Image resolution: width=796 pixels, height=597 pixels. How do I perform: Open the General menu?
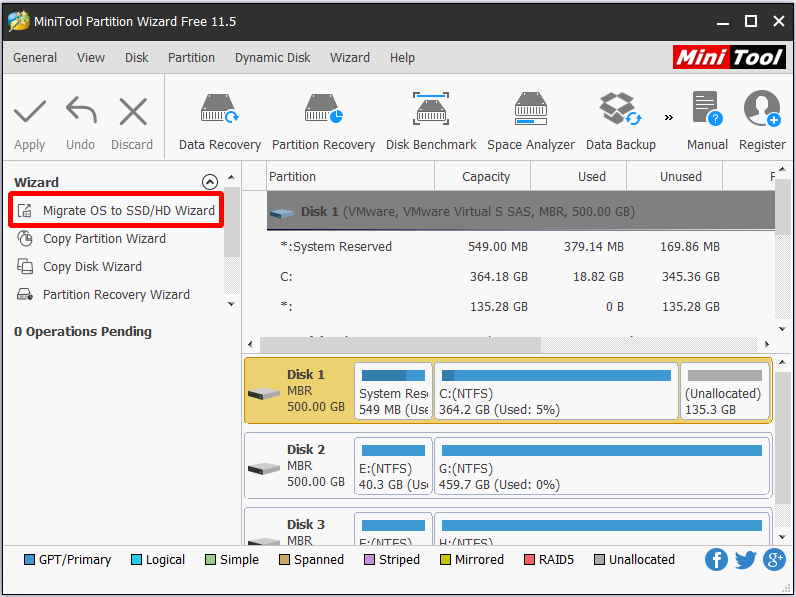tap(35, 57)
